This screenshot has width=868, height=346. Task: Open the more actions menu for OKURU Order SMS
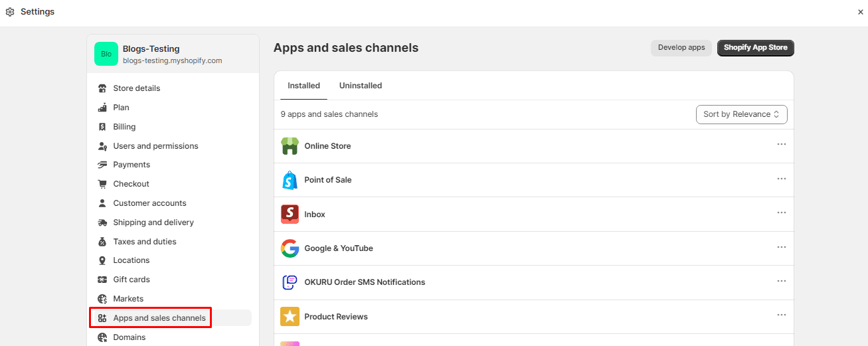pyautogui.click(x=781, y=281)
